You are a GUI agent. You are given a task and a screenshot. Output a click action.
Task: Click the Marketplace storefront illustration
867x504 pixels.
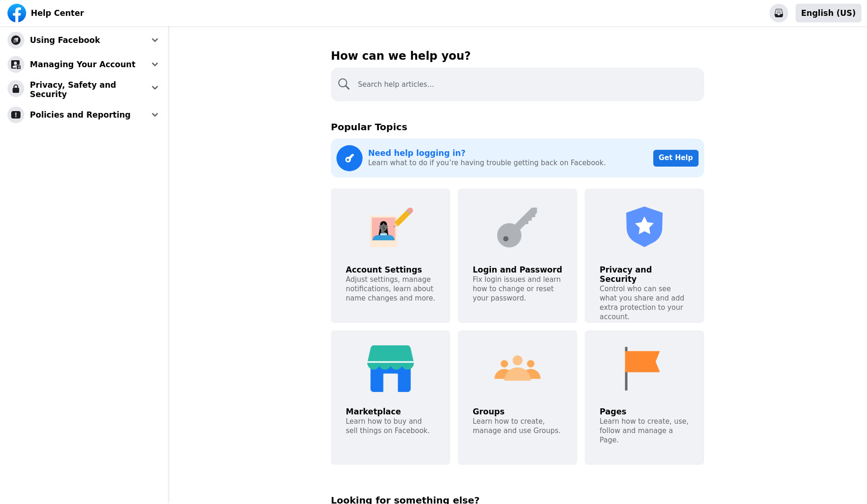pos(391,369)
